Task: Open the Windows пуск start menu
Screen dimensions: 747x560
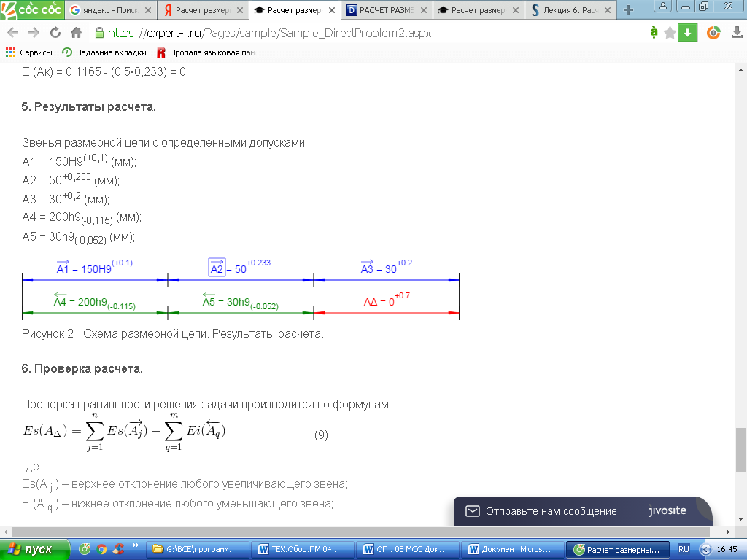Action: click(x=34, y=550)
